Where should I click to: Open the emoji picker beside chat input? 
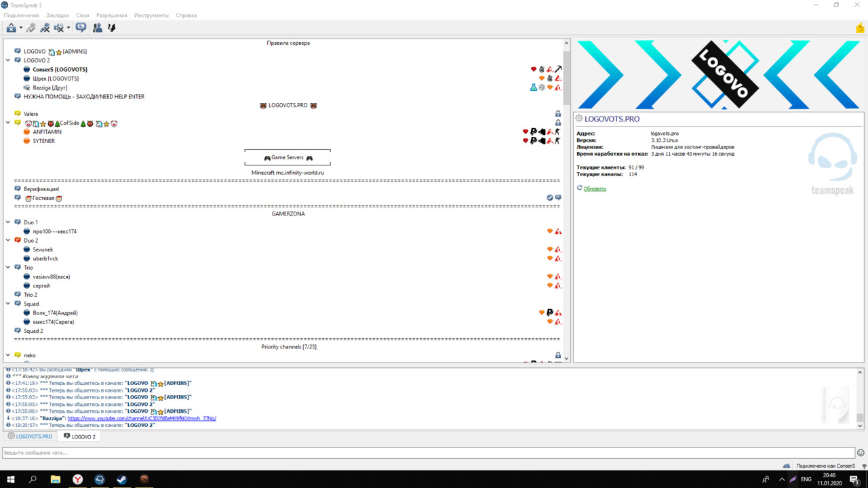(x=861, y=453)
